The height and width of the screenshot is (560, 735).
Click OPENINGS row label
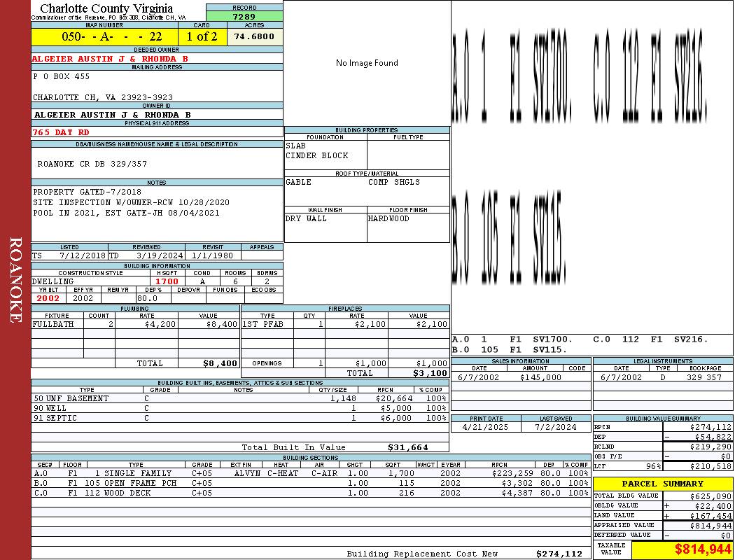(x=267, y=363)
